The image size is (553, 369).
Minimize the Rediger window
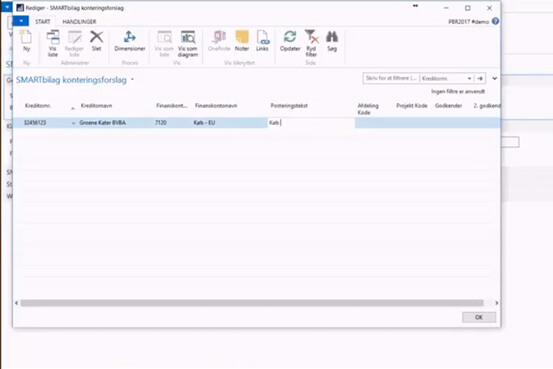(x=446, y=8)
